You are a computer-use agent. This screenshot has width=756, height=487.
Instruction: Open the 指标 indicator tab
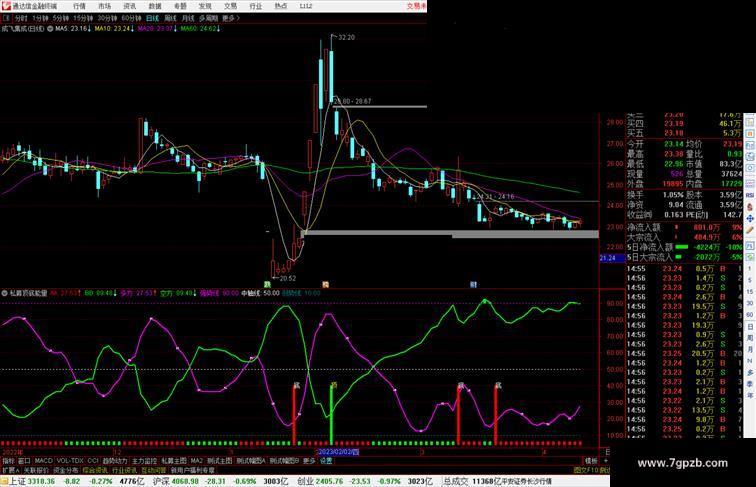8,461
